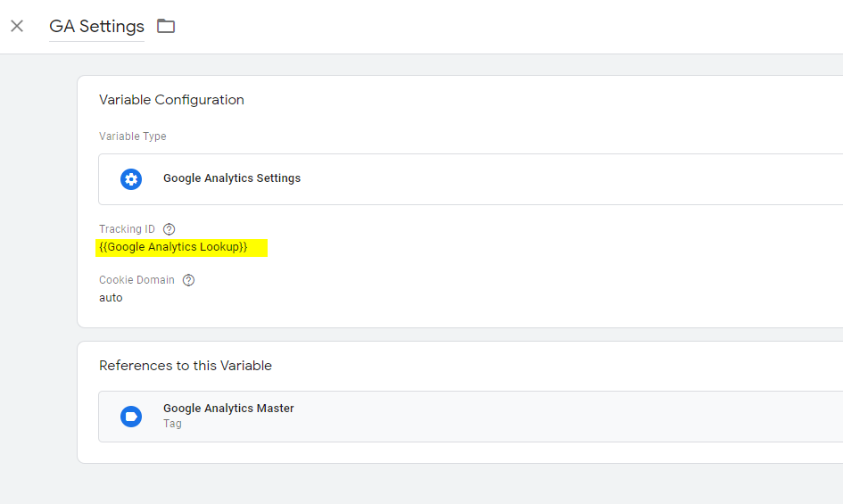Image resolution: width=843 pixels, height=504 pixels.
Task: Click the folder icon beside GA Settings
Action: 166,26
